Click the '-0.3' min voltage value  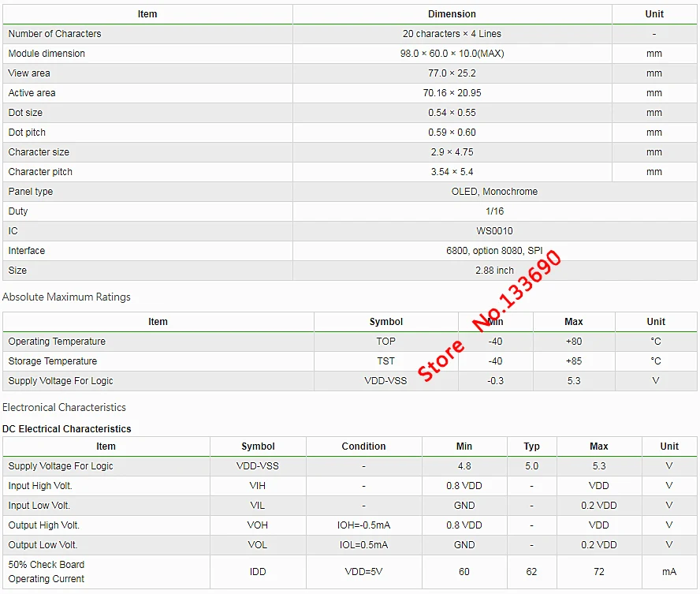[x=495, y=380]
